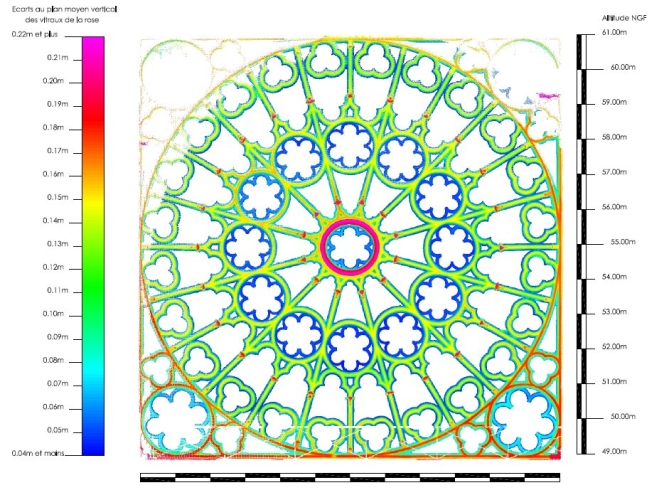Click the 56.00m altitude label
The height and width of the screenshot is (490, 650).
tap(614, 206)
